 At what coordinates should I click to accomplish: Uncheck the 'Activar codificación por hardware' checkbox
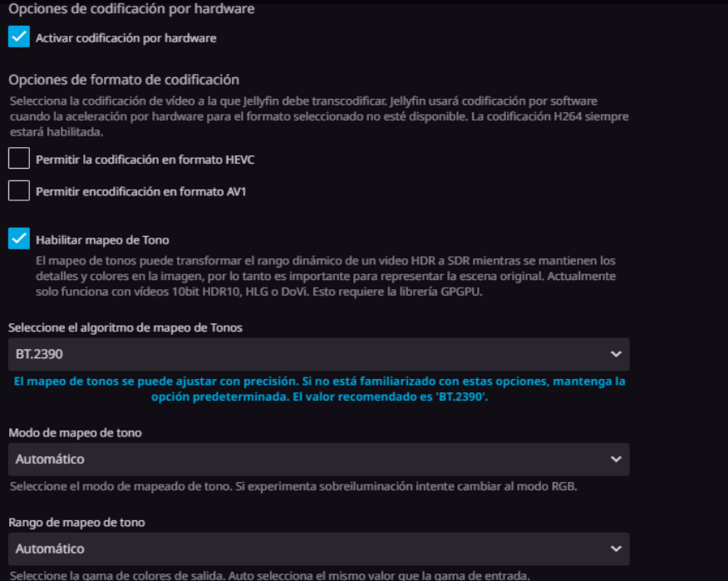point(19,37)
